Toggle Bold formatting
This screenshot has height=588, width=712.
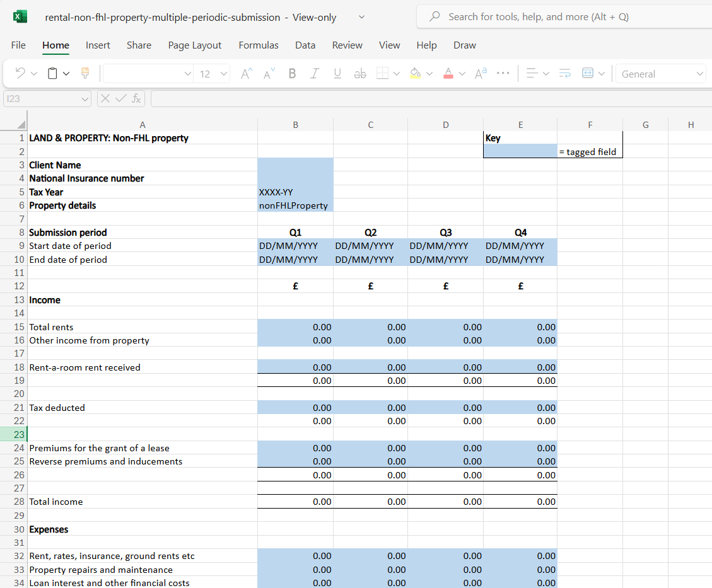pyautogui.click(x=292, y=73)
